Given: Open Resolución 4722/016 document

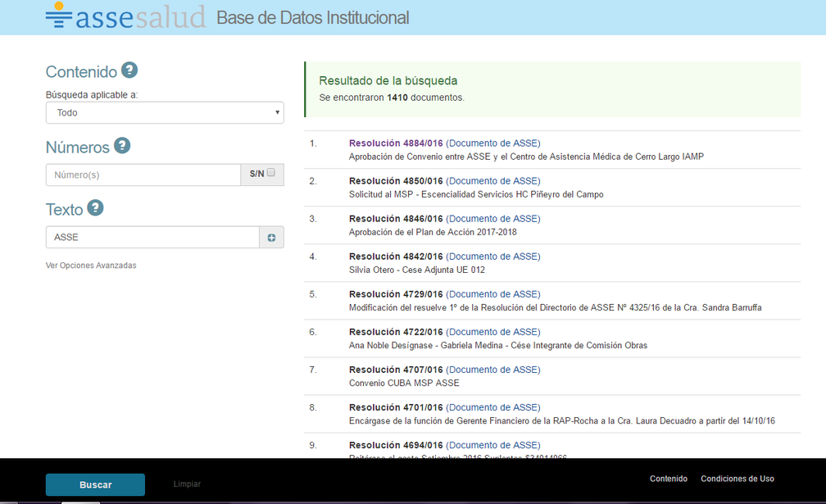Looking at the screenshot, I should [445, 333].
